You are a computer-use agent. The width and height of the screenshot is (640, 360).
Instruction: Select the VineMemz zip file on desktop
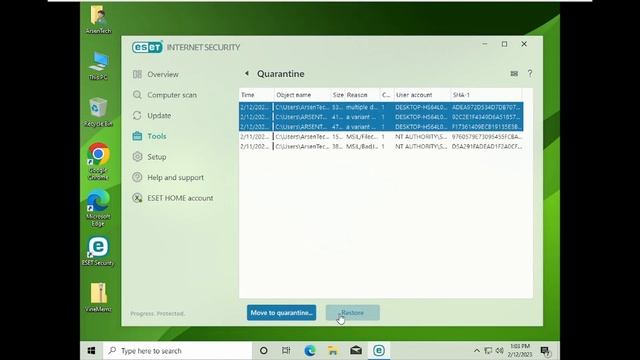(x=98, y=297)
